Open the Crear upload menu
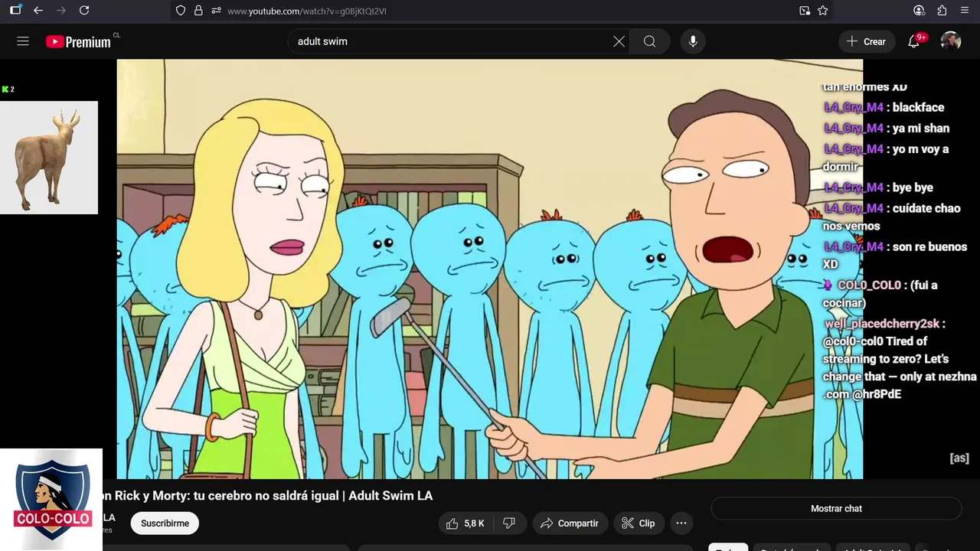980x551 pixels. pos(866,41)
